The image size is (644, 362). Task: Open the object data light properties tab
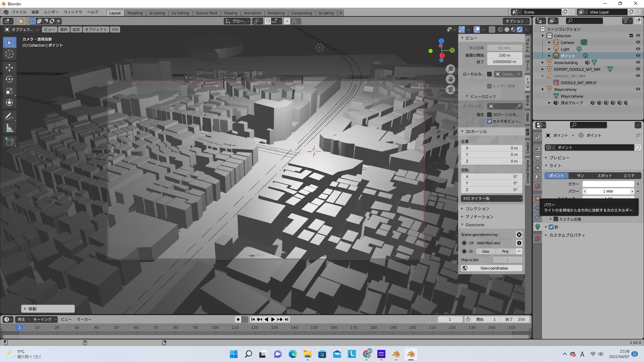click(538, 227)
